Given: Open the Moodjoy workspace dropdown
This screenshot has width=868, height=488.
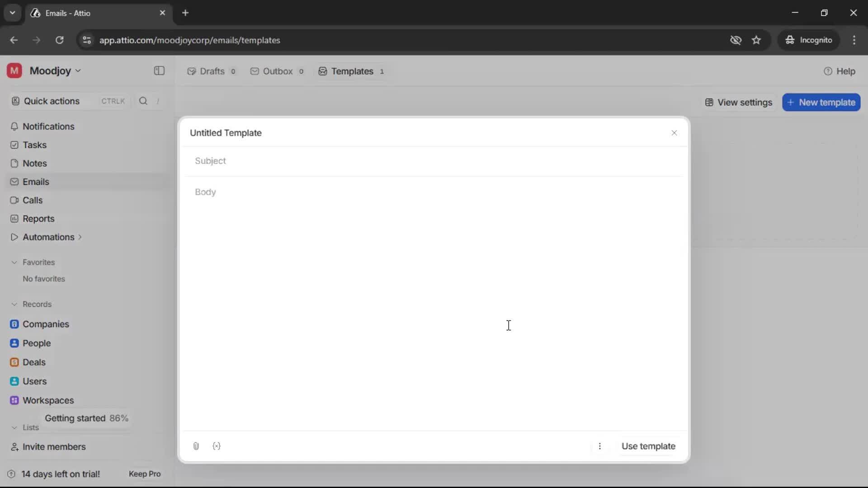Looking at the screenshot, I should pyautogui.click(x=55, y=71).
